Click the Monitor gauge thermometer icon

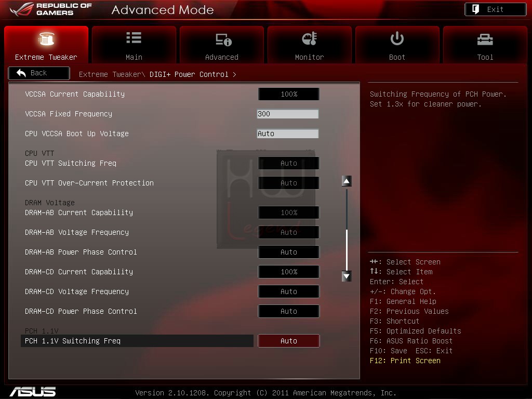(x=310, y=38)
